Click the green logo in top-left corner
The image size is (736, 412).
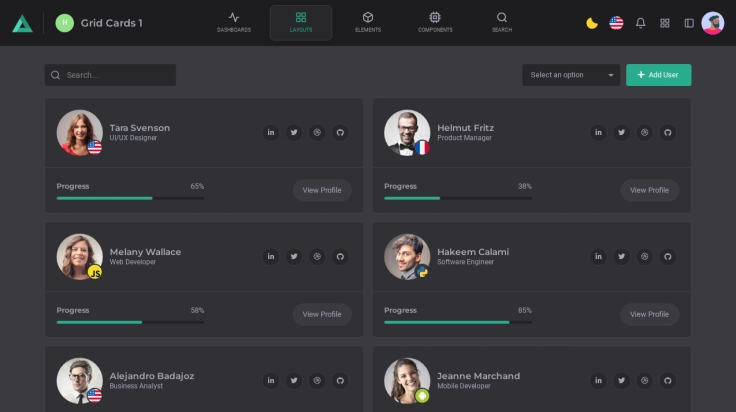[x=22, y=23]
